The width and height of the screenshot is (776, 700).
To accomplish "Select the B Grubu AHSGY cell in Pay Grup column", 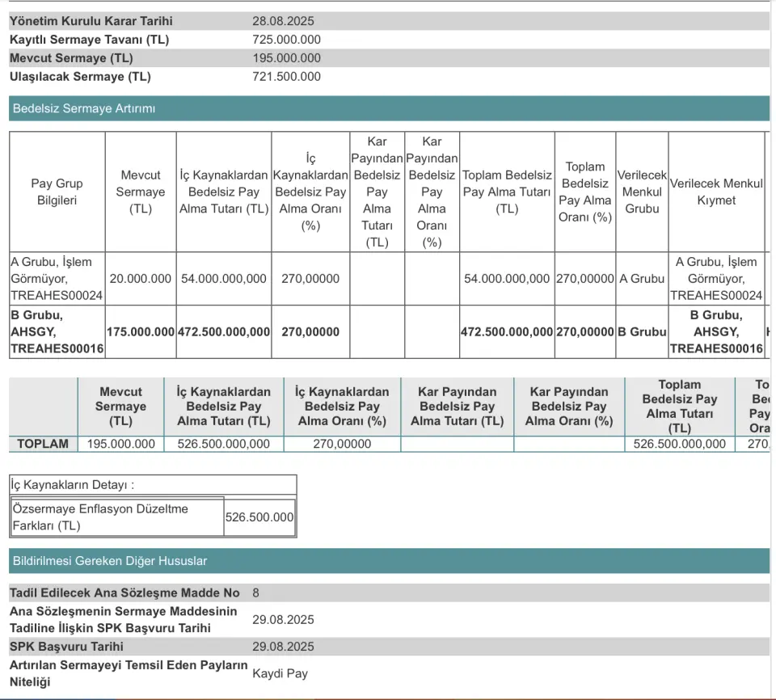I will pyautogui.click(x=57, y=331).
